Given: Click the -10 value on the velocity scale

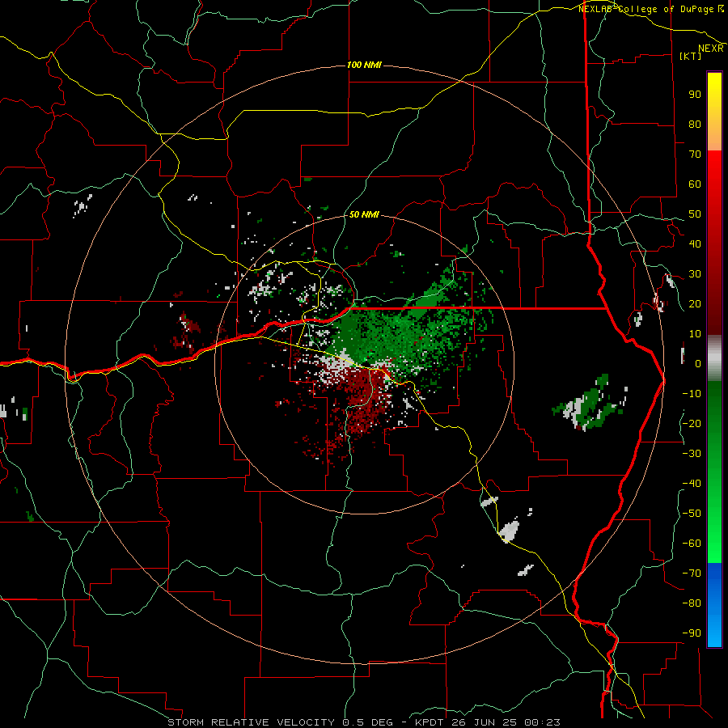Looking at the screenshot, I should tap(692, 394).
